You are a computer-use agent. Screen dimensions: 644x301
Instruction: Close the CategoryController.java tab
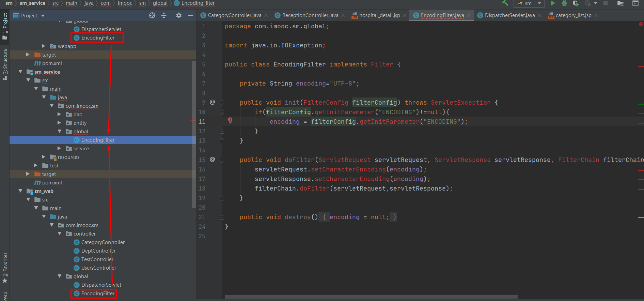(266, 15)
